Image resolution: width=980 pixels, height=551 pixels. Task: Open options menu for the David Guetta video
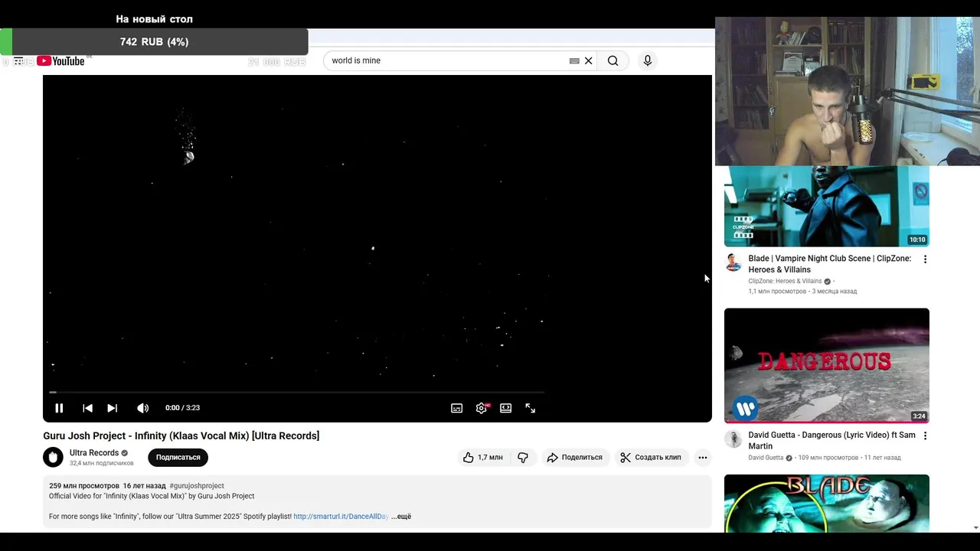(925, 435)
